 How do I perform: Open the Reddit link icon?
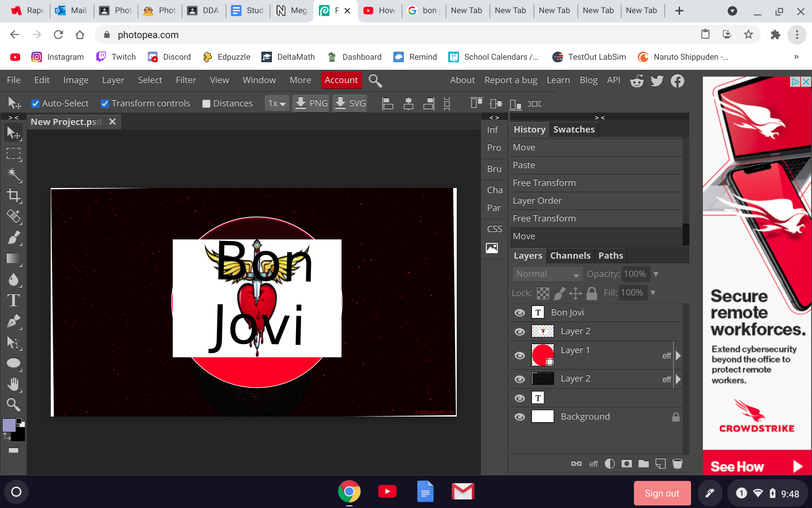[637, 80]
